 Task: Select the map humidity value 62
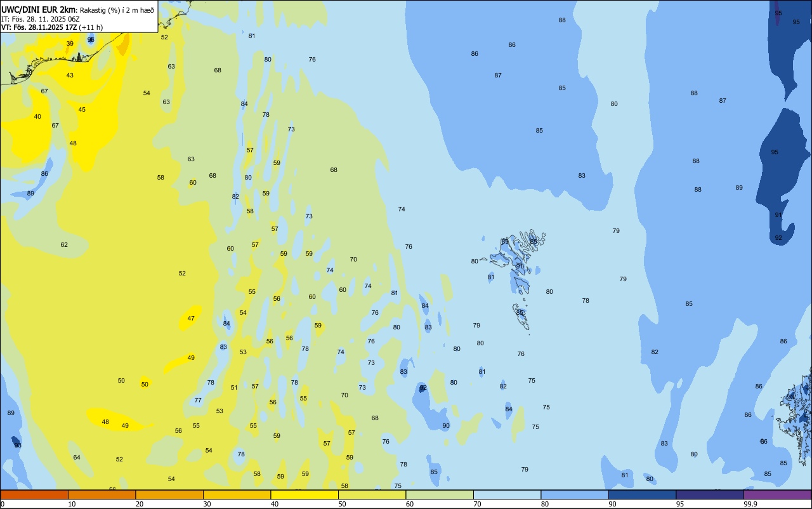(x=64, y=245)
